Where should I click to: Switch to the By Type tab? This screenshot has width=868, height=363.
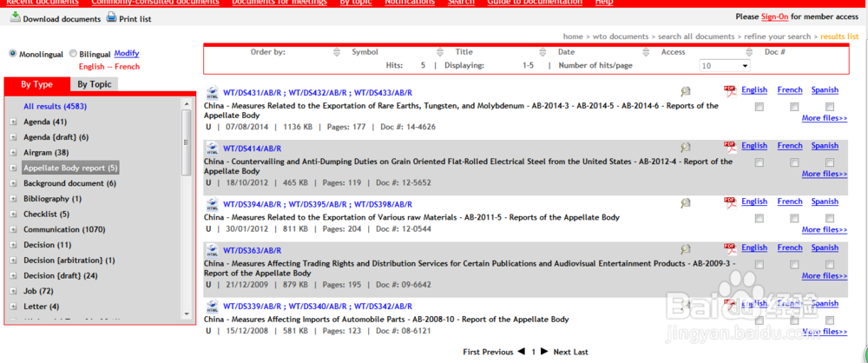(37, 84)
